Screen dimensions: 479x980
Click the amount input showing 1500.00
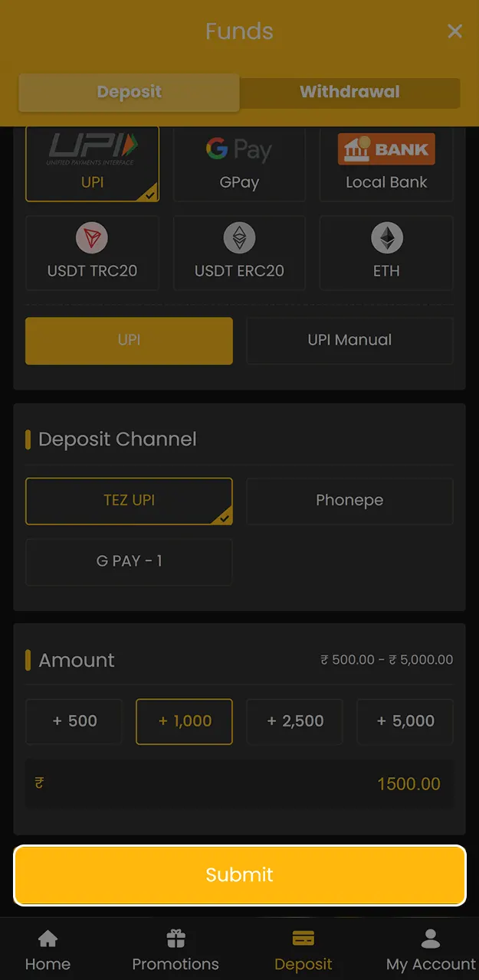239,783
